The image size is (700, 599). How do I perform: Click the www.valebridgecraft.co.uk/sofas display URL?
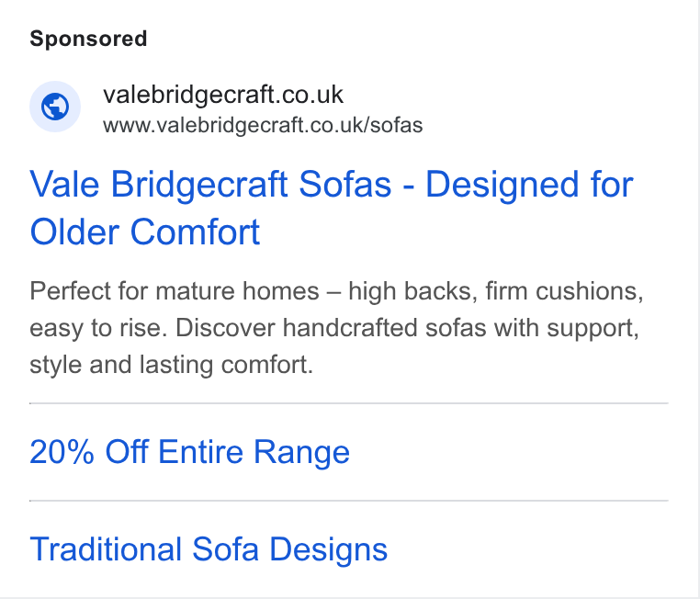[x=263, y=125]
